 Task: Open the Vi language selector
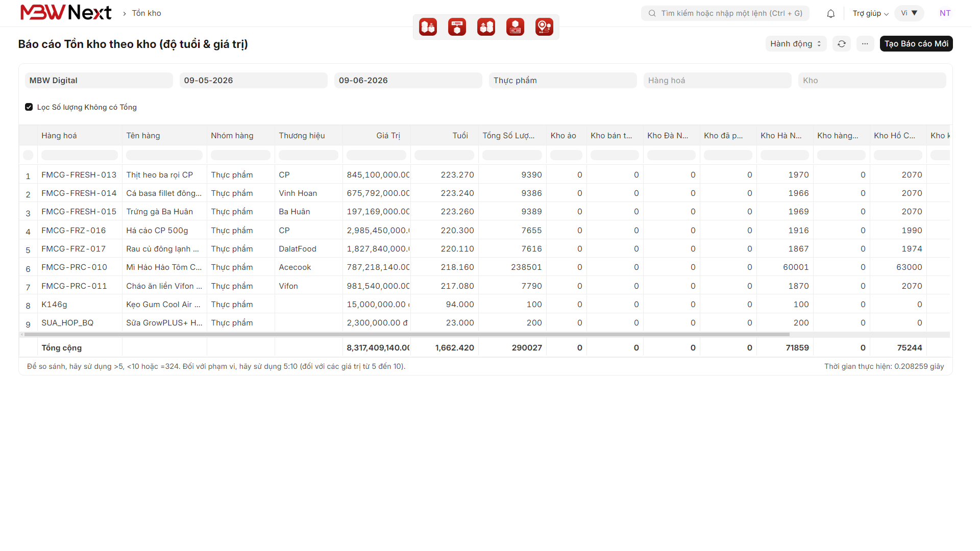[x=909, y=13]
